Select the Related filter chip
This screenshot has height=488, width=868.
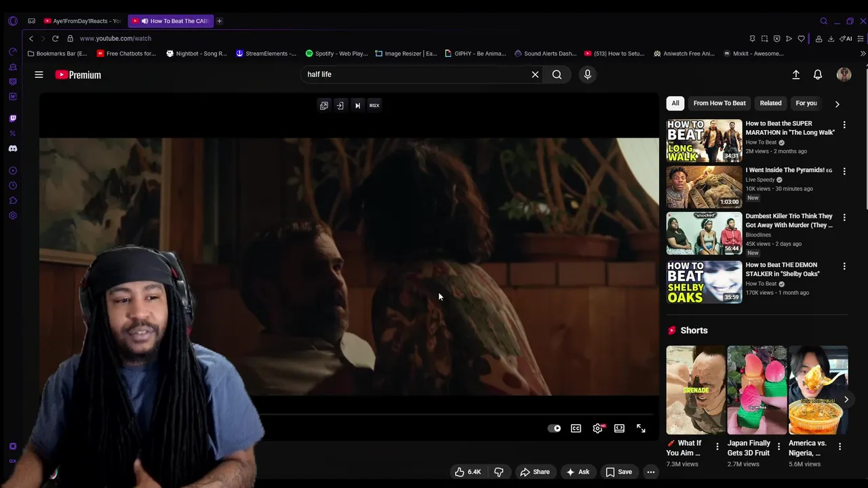pyautogui.click(x=770, y=103)
